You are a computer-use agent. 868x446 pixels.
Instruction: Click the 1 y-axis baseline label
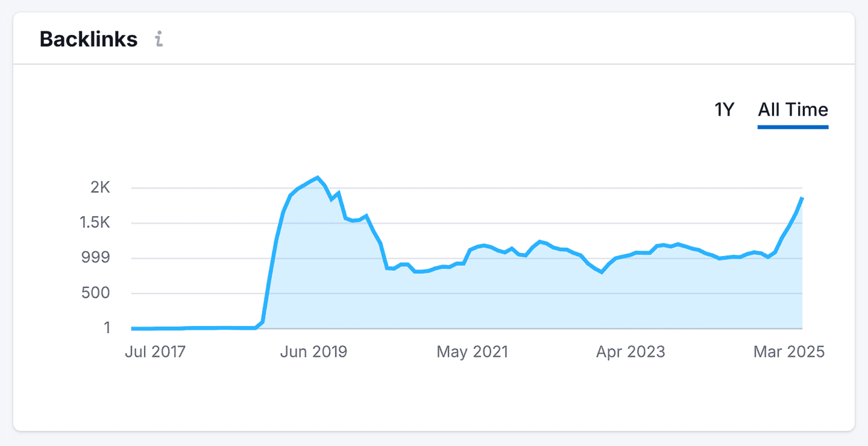[x=107, y=328]
